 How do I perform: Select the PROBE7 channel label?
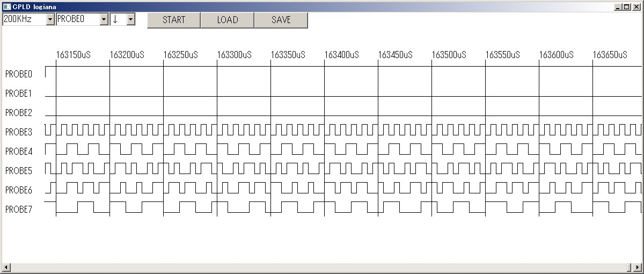point(19,209)
